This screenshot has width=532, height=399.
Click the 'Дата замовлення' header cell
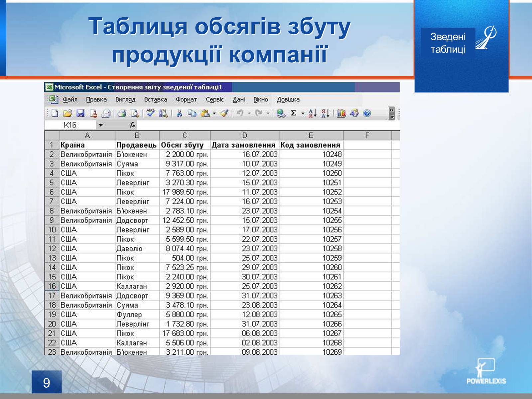[x=245, y=145]
